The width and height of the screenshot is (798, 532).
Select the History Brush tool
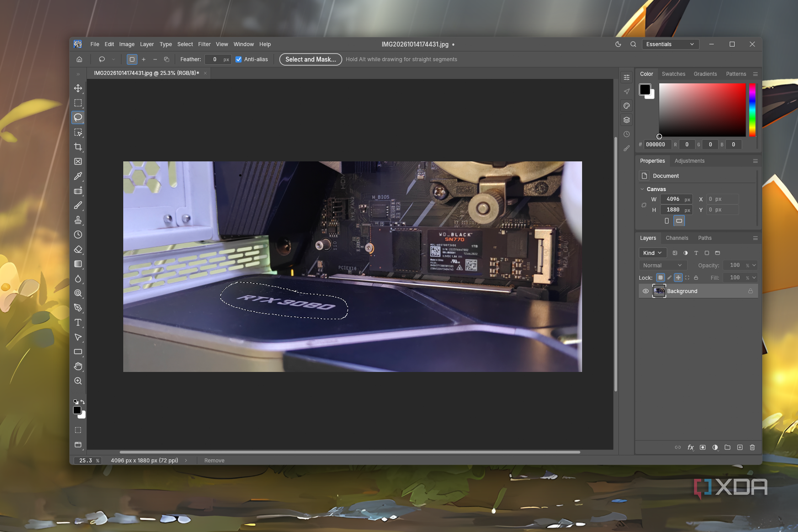pyautogui.click(x=78, y=235)
